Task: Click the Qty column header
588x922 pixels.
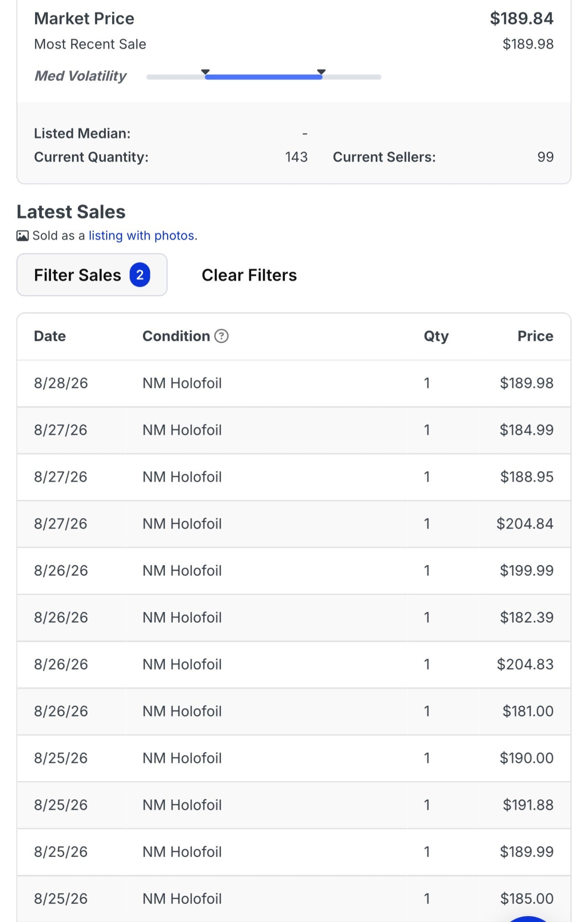Action: click(436, 337)
